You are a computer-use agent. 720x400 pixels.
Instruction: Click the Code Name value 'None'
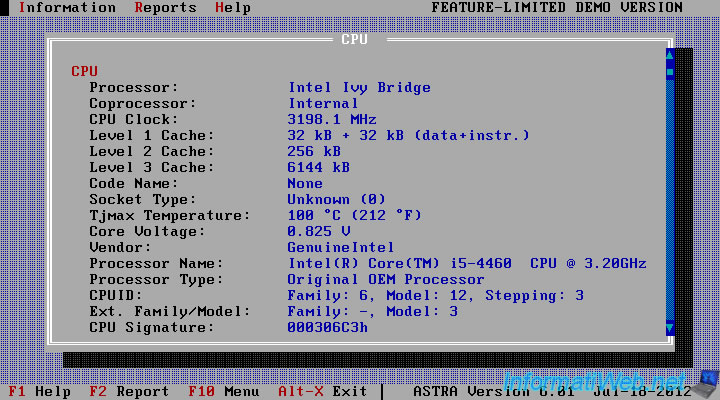305,183
